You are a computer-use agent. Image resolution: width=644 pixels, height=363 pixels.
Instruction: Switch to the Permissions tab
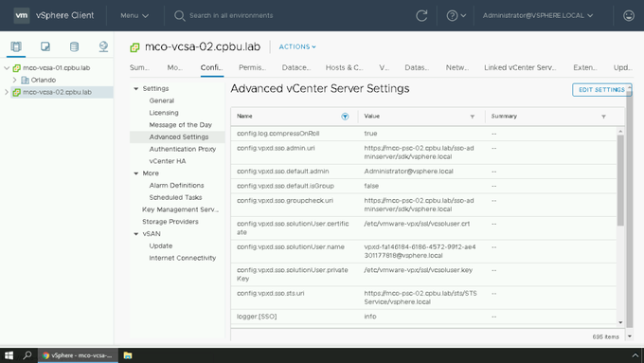252,67
